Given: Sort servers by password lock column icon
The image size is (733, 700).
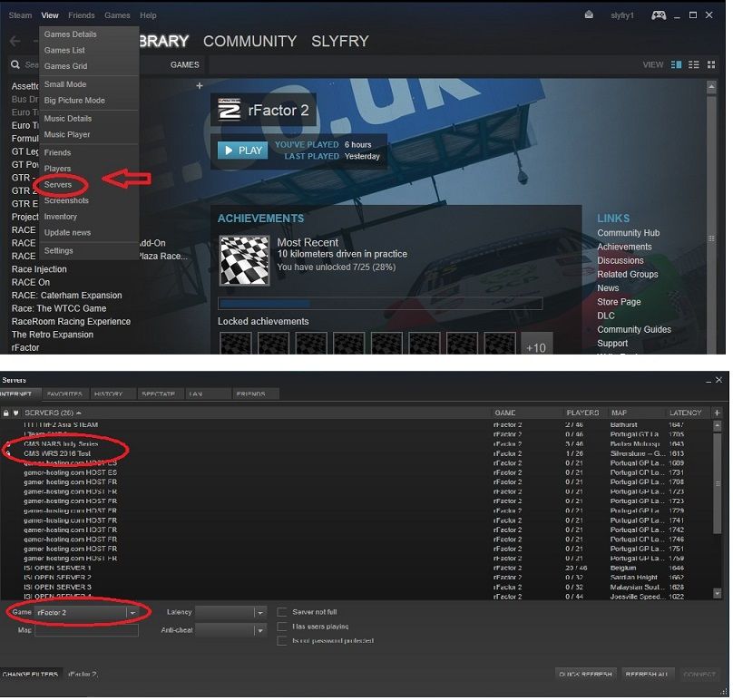Looking at the screenshot, I should (x=6, y=413).
